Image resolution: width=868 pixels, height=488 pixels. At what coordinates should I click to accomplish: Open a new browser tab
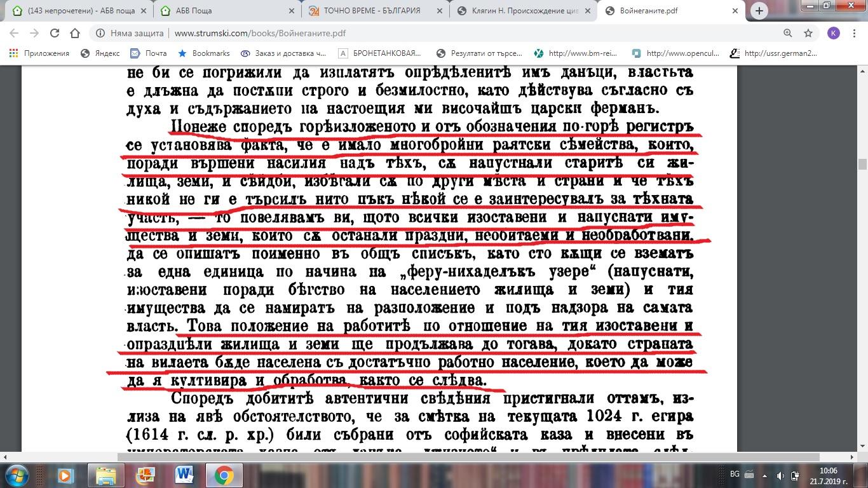pyautogui.click(x=759, y=11)
